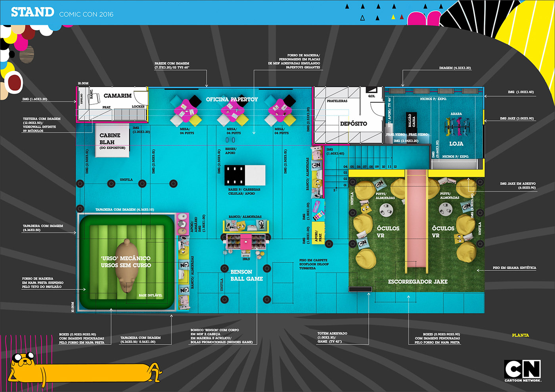Click the 18.00M dimension label
The image size is (555, 392).
[x=83, y=84]
